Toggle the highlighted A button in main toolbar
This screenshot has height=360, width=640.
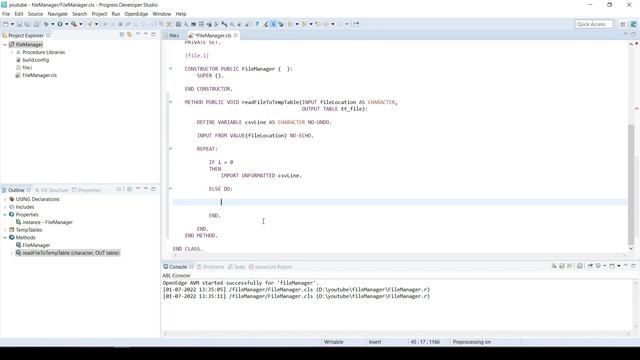tap(273, 24)
